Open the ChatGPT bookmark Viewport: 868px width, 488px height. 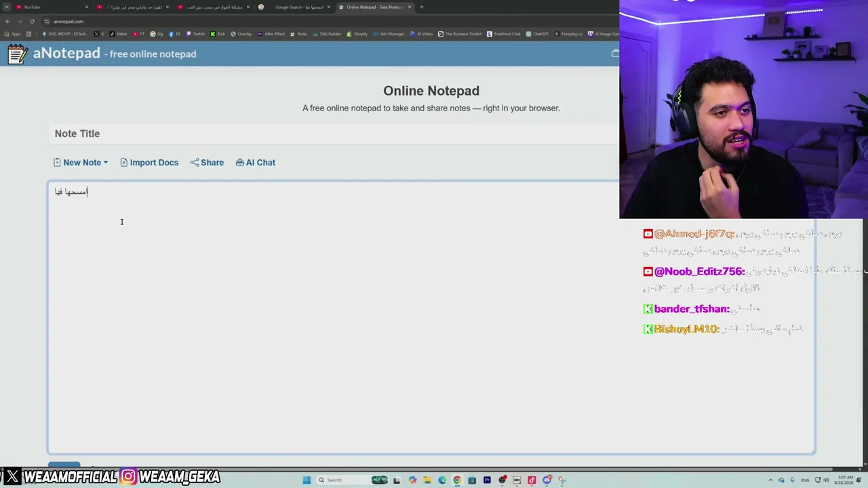537,34
